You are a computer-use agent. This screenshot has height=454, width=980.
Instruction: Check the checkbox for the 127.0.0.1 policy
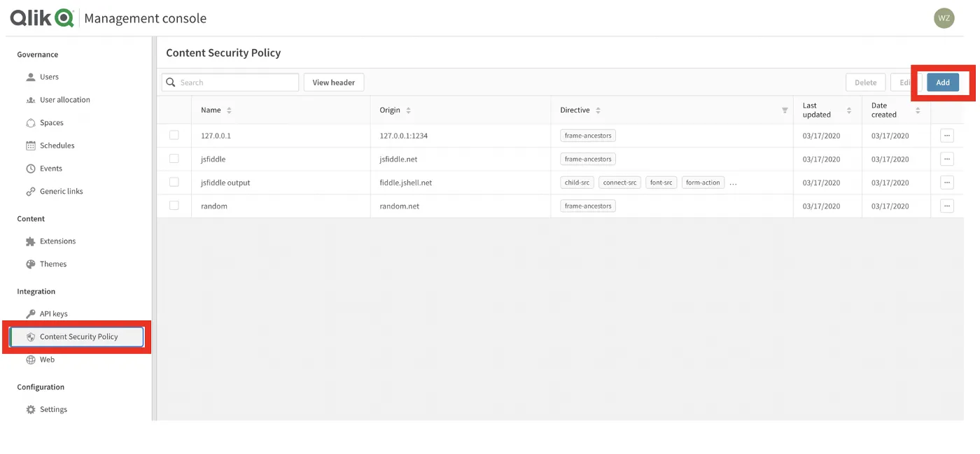tap(174, 135)
